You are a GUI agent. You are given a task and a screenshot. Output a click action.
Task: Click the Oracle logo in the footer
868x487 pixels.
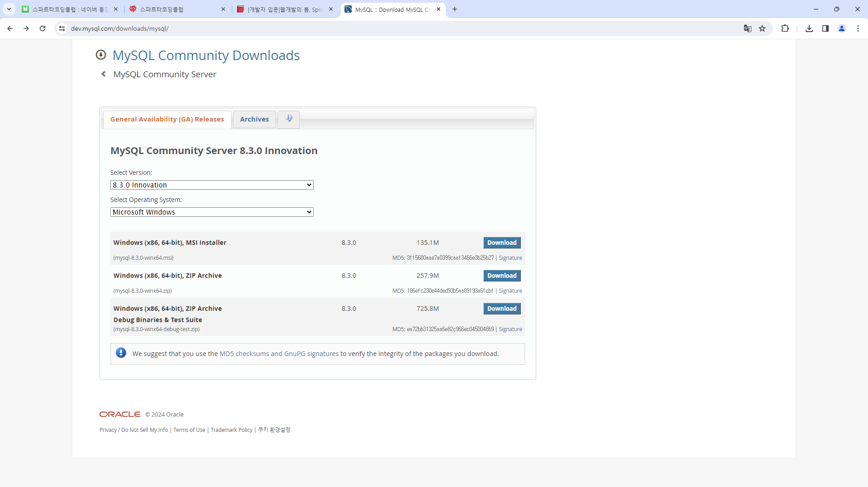pyautogui.click(x=120, y=414)
